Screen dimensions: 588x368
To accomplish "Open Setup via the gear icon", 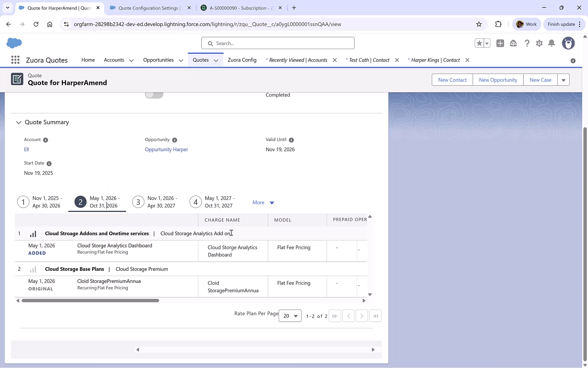I will coord(539,43).
